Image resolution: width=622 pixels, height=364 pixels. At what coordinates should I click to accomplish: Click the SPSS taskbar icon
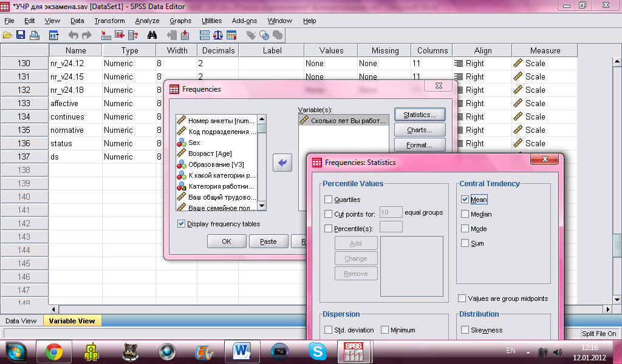pyautogui.click(x=354, y=352)
